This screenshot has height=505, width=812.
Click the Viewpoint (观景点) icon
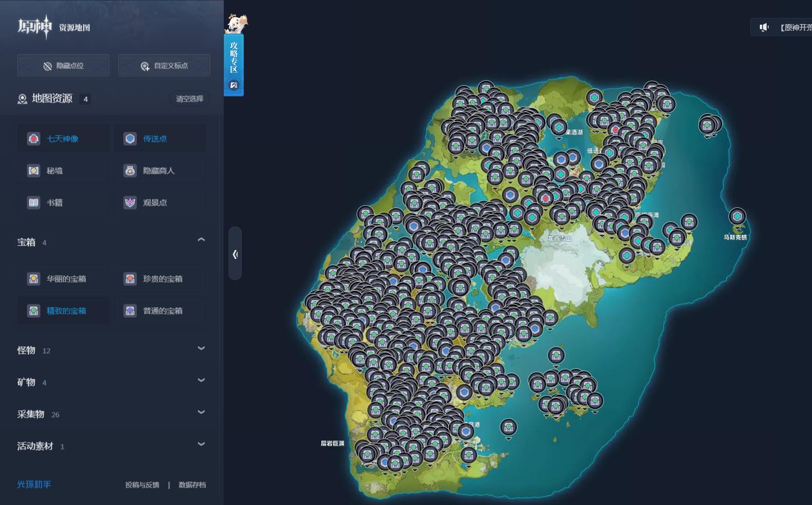tap(130, 202)
